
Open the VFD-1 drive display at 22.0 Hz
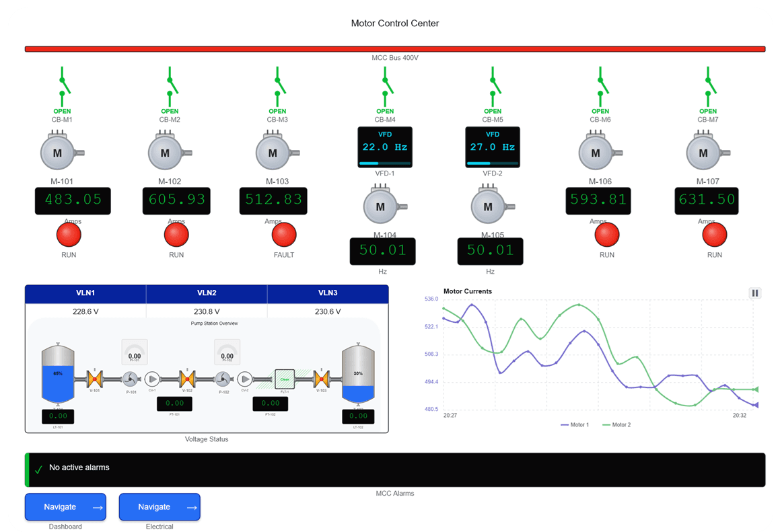[x=385, y=147]
